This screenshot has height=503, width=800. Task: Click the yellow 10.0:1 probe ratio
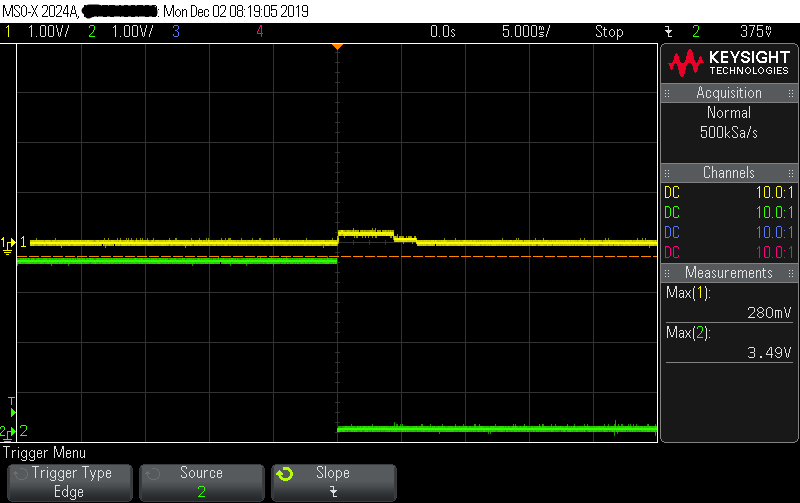point(774,193)
